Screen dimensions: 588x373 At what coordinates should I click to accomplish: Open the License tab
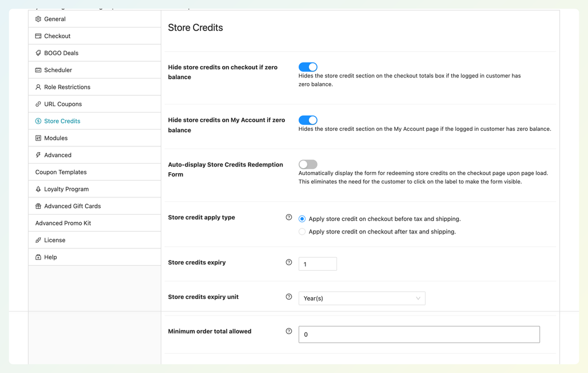click(95, 240)
